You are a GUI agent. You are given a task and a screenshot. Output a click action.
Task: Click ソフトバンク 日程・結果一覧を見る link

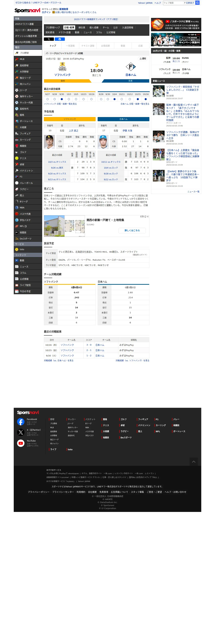(60, 104)
